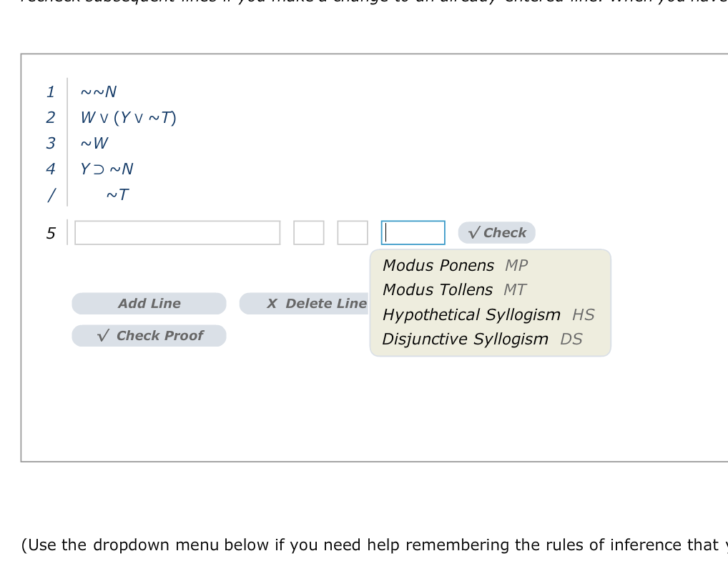The height and width of the screenshot is (566, 728).
Task: Select premise line 2 with W v (Y v ~T)
Action: tap(129, 117)
